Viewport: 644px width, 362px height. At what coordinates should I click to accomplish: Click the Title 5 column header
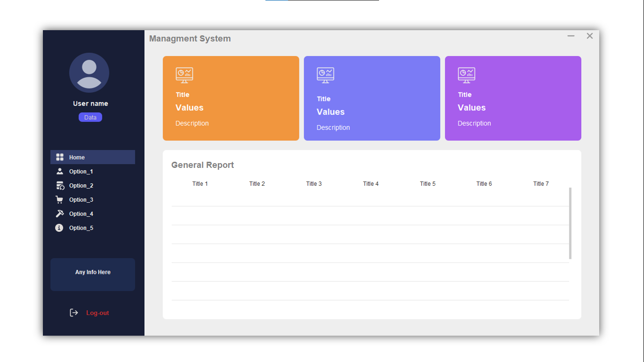click(x=428, y=184)
